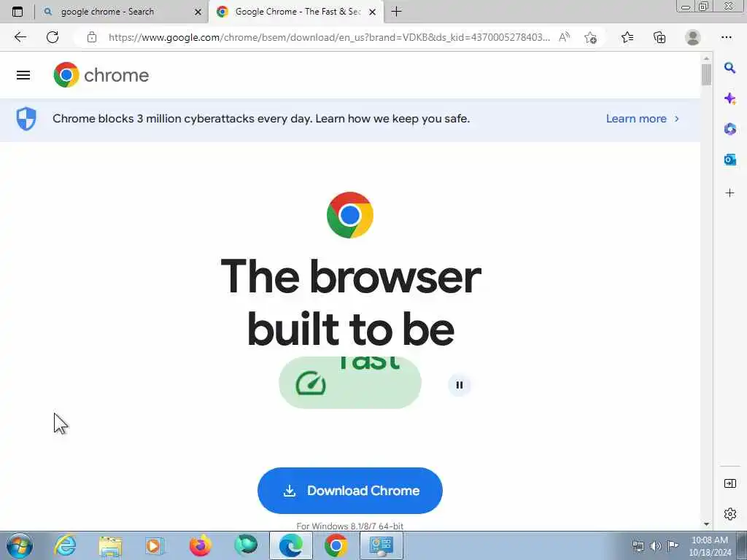Click the green 'fast' speedometer pill
The image size is (747, 560).
tap(350, 382)
